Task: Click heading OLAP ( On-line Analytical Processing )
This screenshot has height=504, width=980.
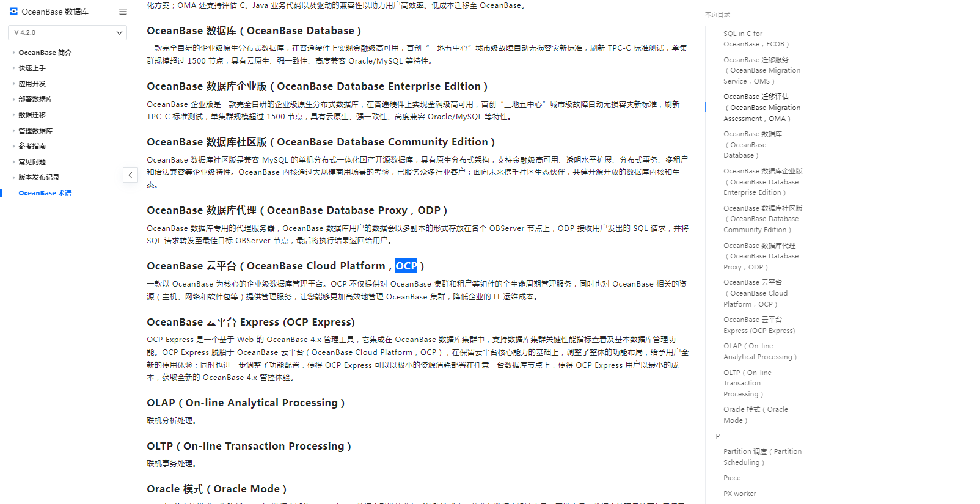Action: (246, 403)
